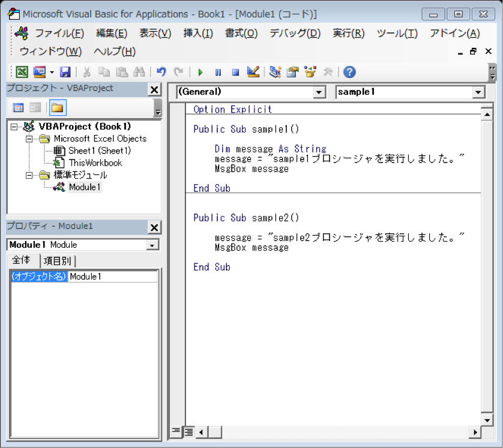
Task: Open the Properties Window icon
Action: [x=292, y=72]
